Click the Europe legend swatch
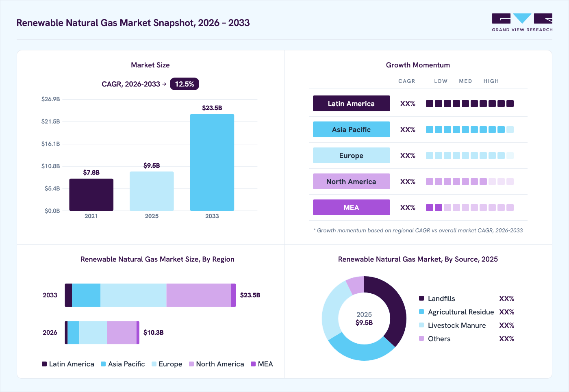569x392 pixels. tap(154, 364)
